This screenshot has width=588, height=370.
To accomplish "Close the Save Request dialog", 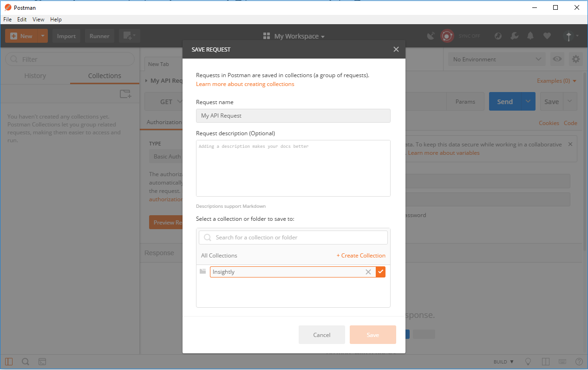I will (396, 49).
